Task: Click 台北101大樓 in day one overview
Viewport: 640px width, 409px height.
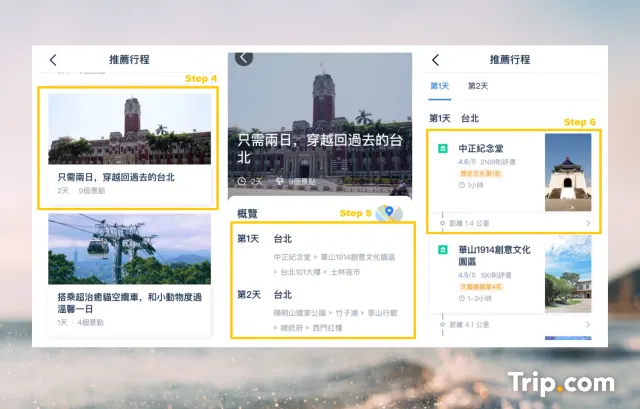Action: tap(300, 272)
